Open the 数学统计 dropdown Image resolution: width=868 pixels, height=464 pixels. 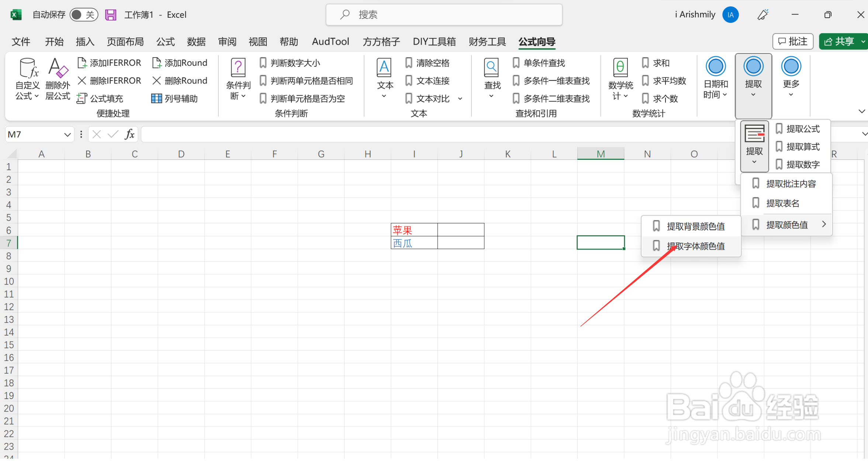620,79
